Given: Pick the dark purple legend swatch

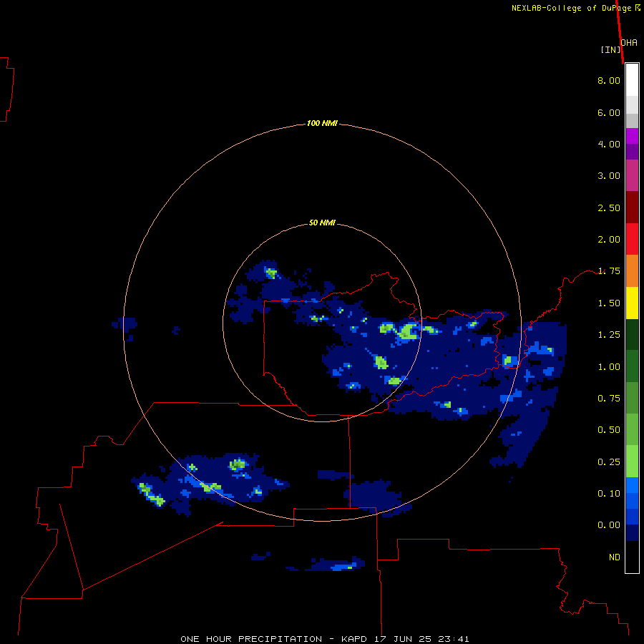Looking at the screenshot, I should pyautogui.click(x=632, y=152).
